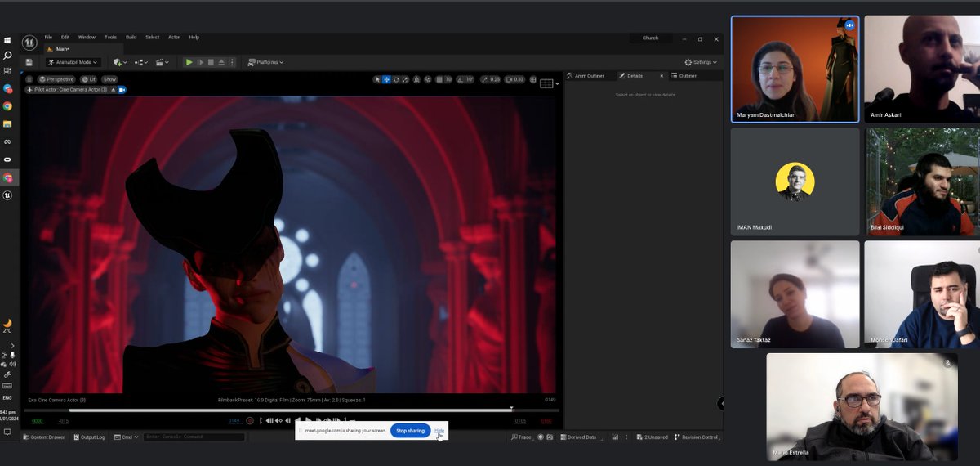Open play options three-dot menu

click(x=233, y=62)
